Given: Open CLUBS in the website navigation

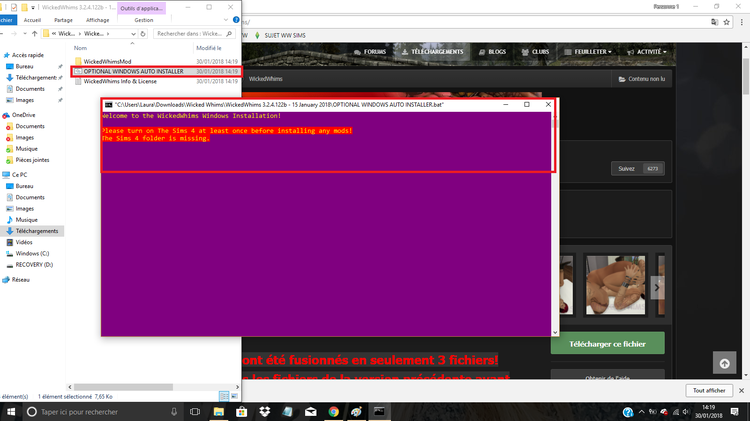Looking at the screenshot, I should pos(535,52).
